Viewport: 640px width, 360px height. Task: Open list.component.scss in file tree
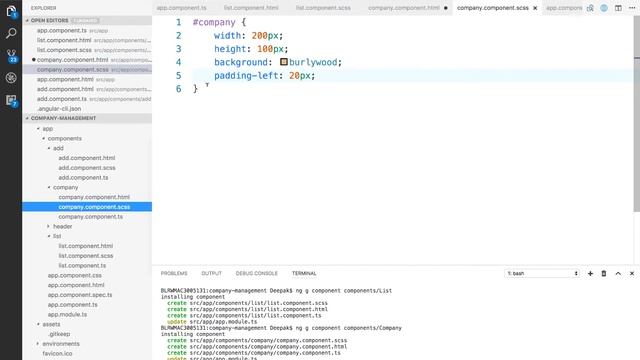pos(86,256)
